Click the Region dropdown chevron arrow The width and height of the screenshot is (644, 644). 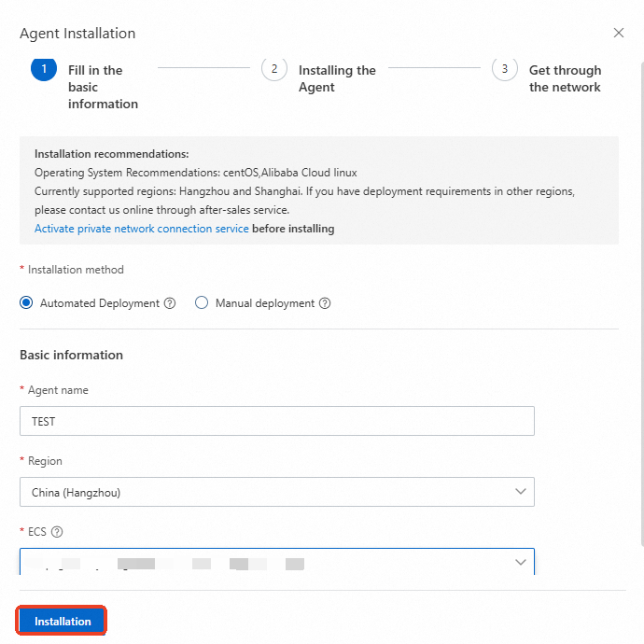[520, 492]
